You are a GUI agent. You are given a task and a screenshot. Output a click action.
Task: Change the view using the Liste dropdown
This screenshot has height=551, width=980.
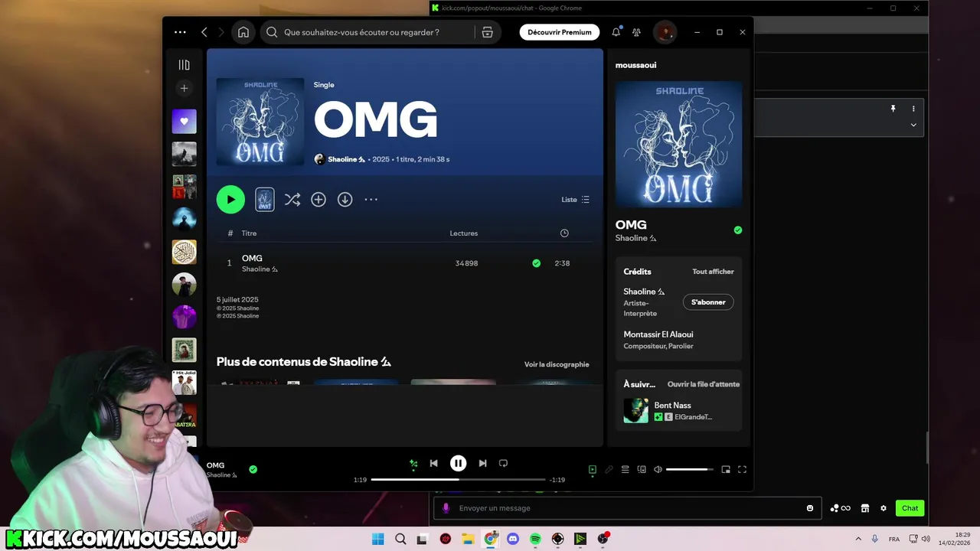tap(576, 200)
